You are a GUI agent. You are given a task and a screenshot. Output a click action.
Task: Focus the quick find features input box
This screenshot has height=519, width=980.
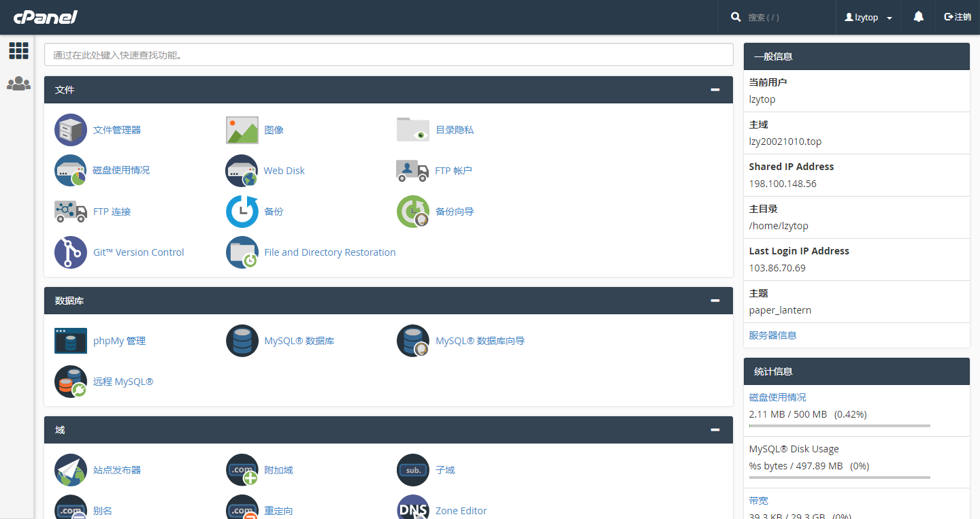point(389,55)
